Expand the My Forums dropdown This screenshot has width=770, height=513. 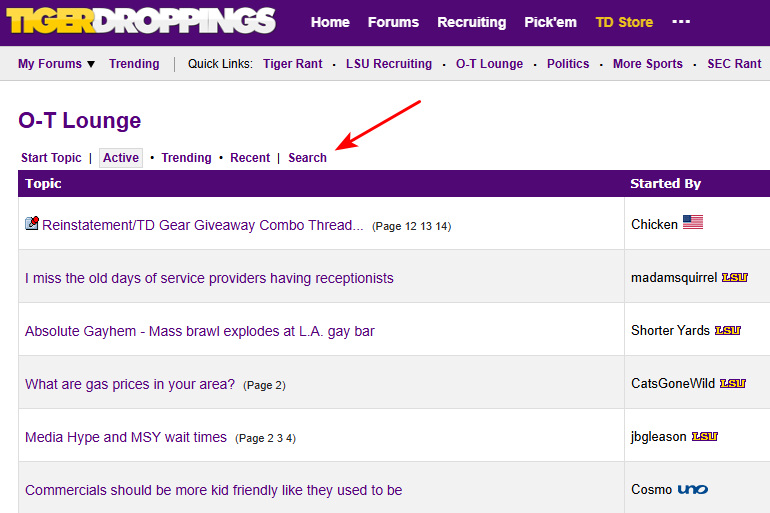coord(56,64)
